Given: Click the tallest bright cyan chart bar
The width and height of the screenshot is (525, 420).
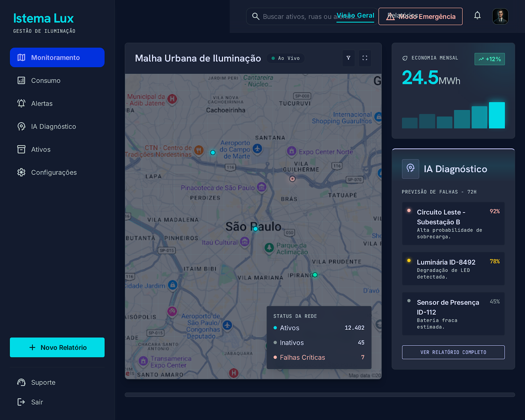Looking at the screenshot, I should click(x=497, y=115).
